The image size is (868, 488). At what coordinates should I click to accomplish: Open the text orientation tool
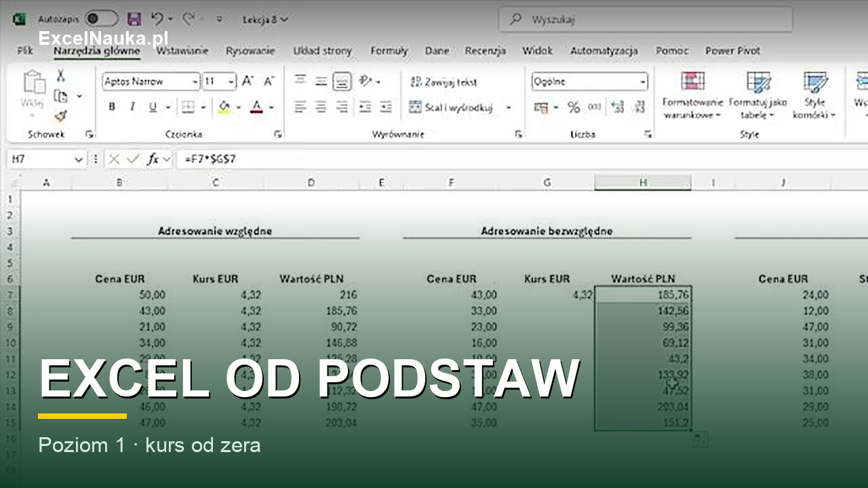(x=366, y=81)
